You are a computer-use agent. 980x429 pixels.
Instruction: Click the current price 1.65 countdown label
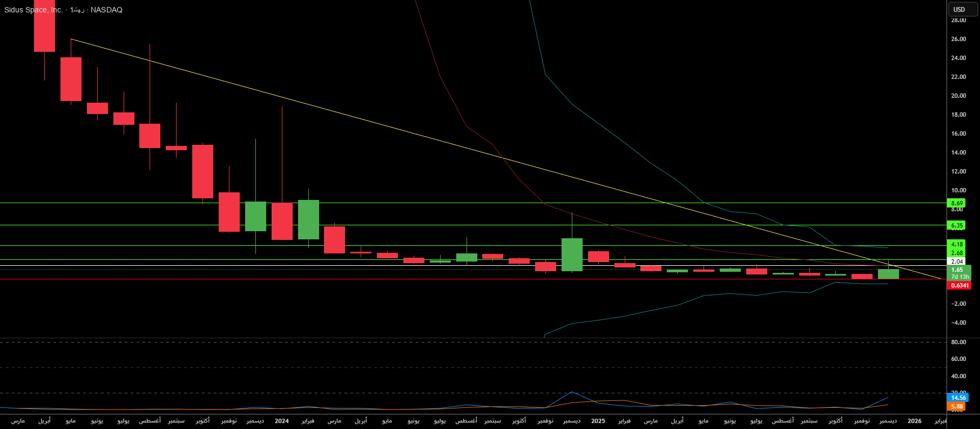coord(959,273)
